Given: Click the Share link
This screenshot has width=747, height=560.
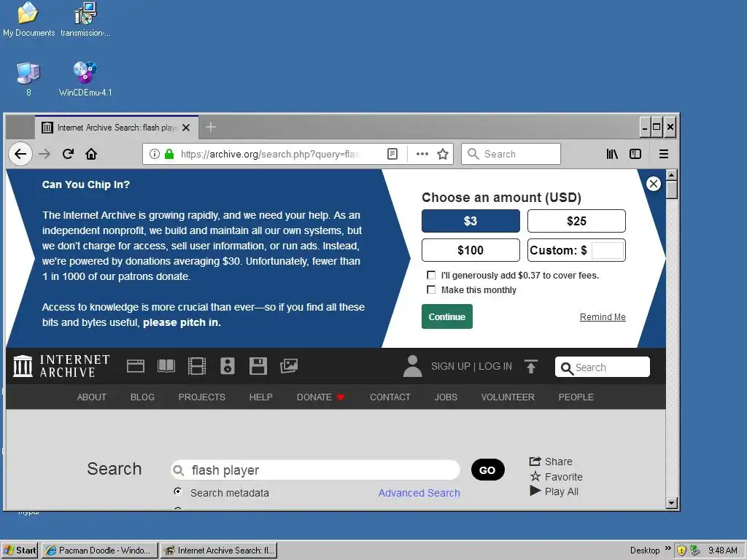Looking at the screenshot, I should [x=551, y=462].
